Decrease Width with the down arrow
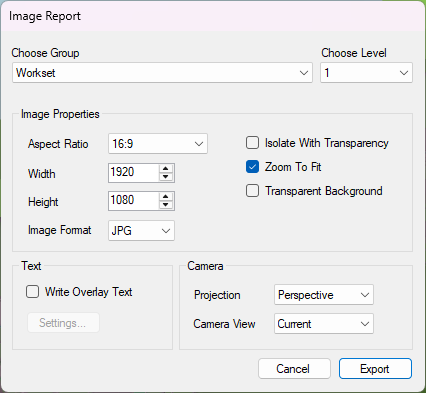 point(166,177)
